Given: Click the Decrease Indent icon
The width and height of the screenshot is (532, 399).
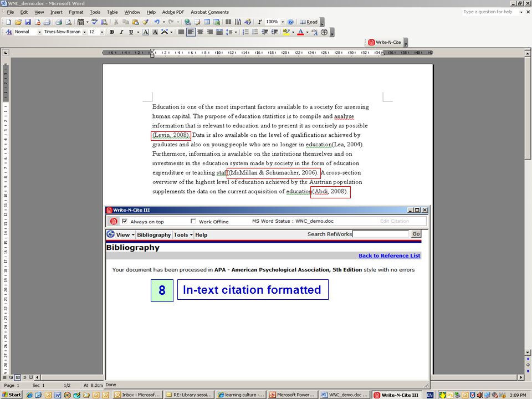Looking at the screenshot, I should point(265,32).
